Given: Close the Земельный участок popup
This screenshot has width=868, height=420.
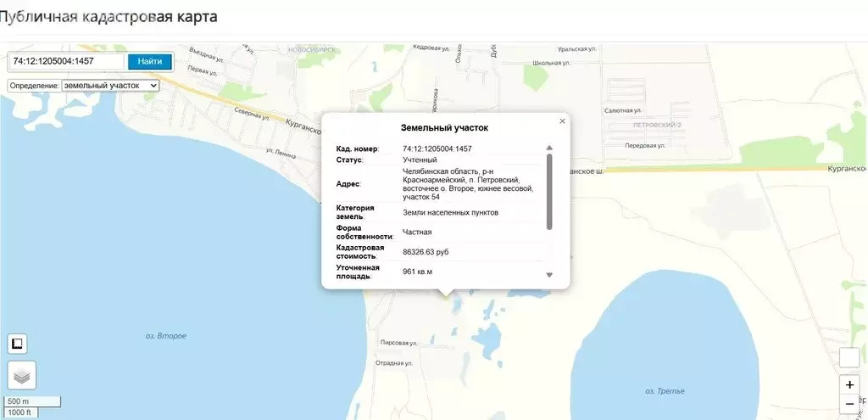Looking at the screenshot, I should coord(562,121).
